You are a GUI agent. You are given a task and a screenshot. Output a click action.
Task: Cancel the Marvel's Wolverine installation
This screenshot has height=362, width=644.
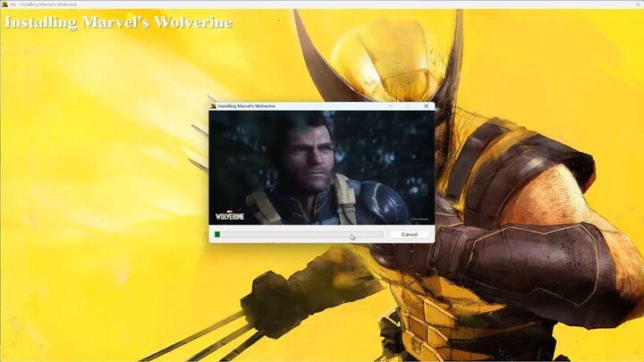[409, 234]
